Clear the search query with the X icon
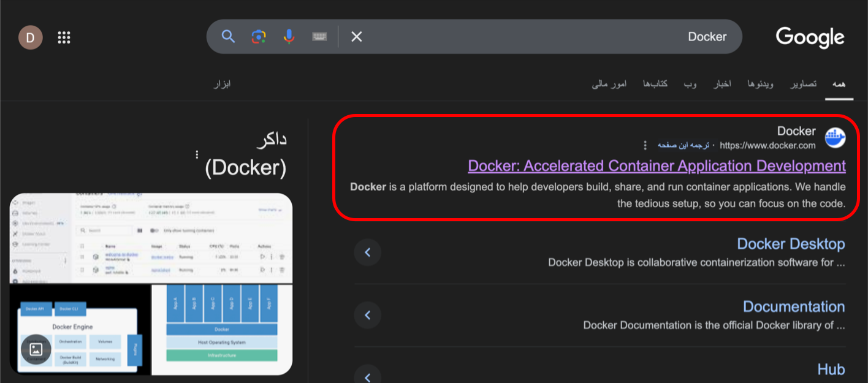 pyautogui.click(x=356, y=37)
